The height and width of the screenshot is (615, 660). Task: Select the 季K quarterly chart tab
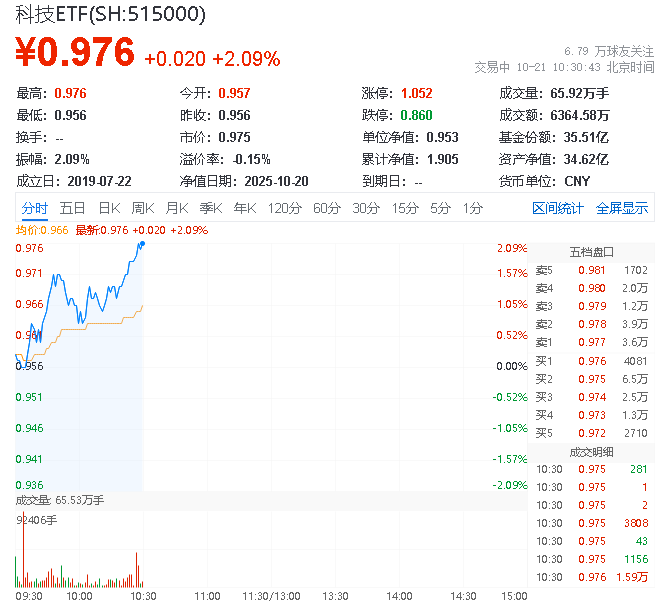point(210,208)
